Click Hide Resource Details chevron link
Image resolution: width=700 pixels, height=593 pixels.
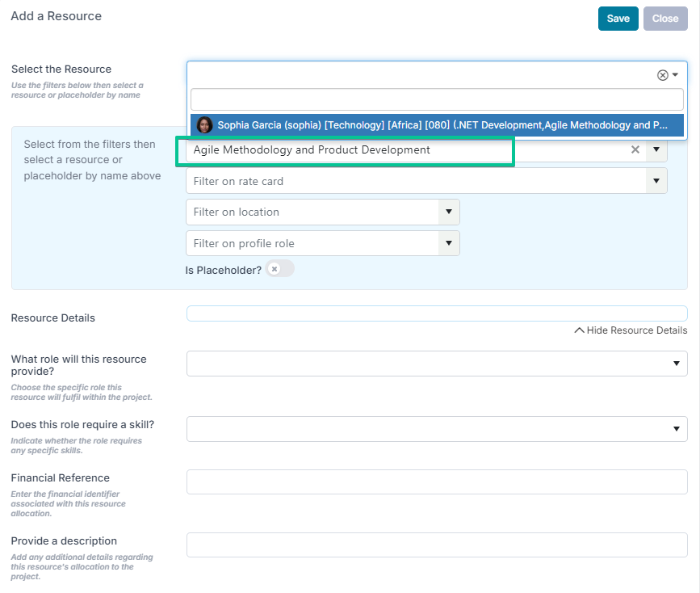click(x=631, y=330)
